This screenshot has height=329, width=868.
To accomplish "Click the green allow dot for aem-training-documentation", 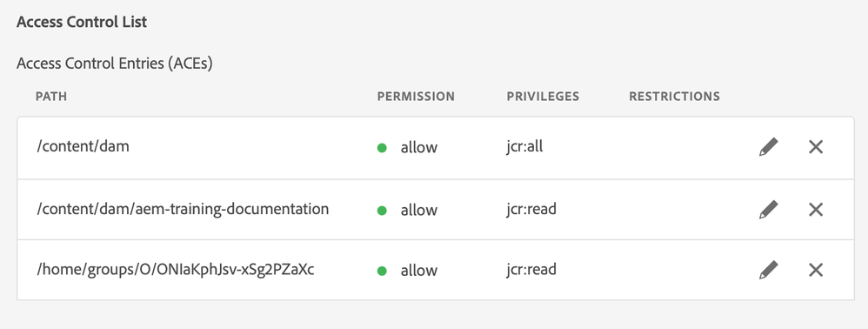I will click(x=382, y=210).
